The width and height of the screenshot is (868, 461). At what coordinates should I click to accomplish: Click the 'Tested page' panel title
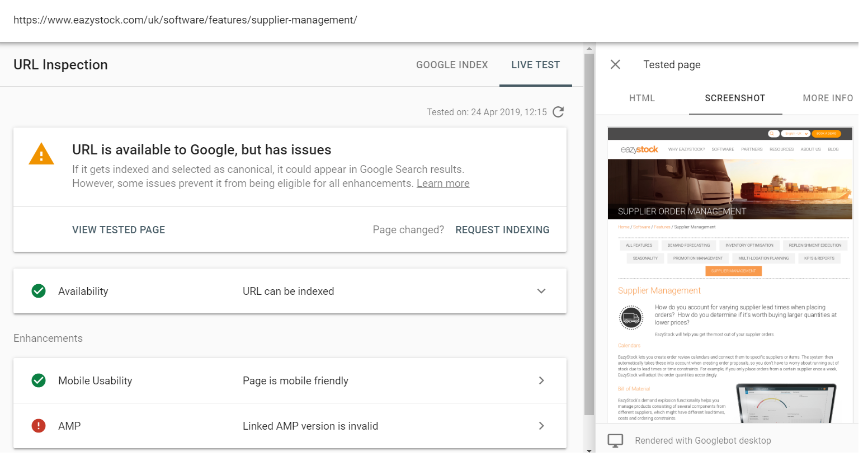(x=672, y=65)
